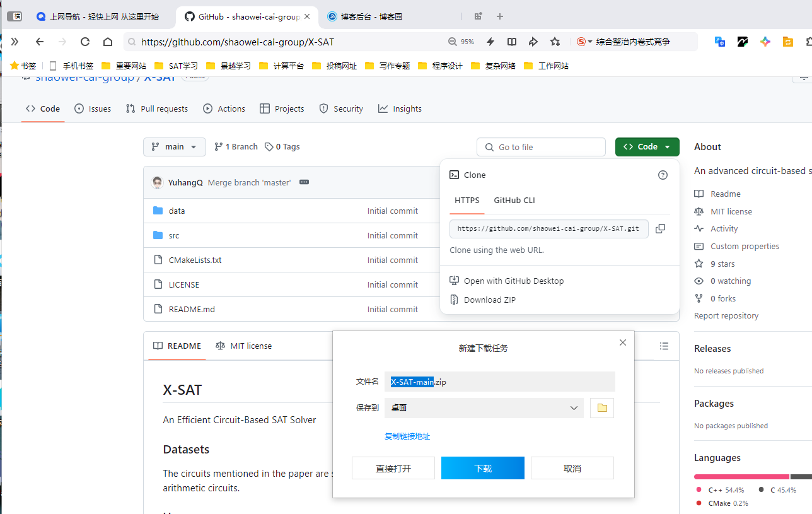Click the browser back arrow
This screenshot has width=812, height=514.
pos(40,42)
